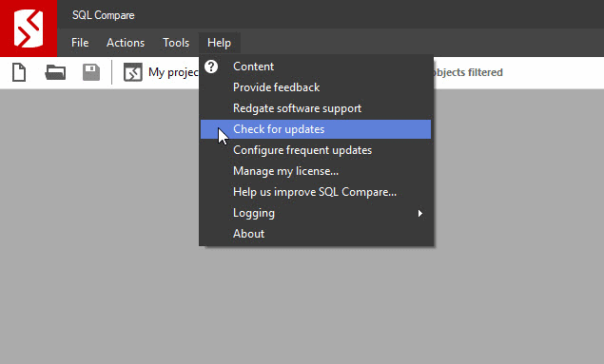Select Help us improve SQL Compare...
The width and height of the screenshot is (604, 364).
coord(316,192)
